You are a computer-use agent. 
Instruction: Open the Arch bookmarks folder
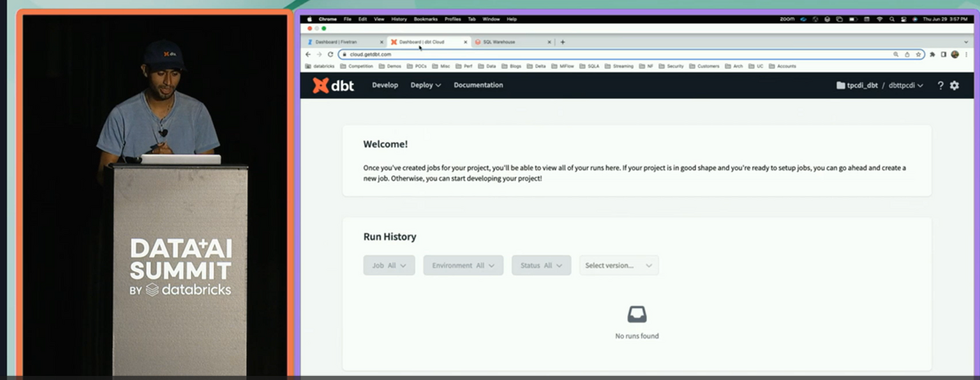click(x=734, y=66)
